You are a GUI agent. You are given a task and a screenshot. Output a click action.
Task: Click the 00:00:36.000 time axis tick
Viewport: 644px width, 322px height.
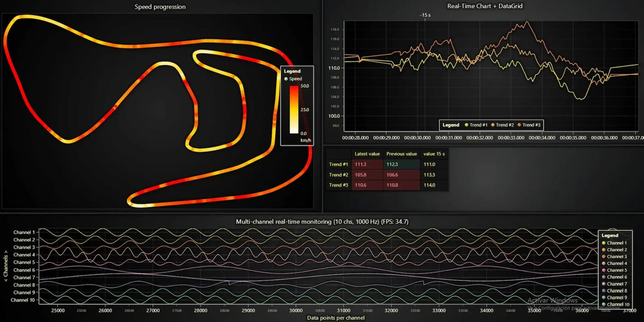click(604, 138)
